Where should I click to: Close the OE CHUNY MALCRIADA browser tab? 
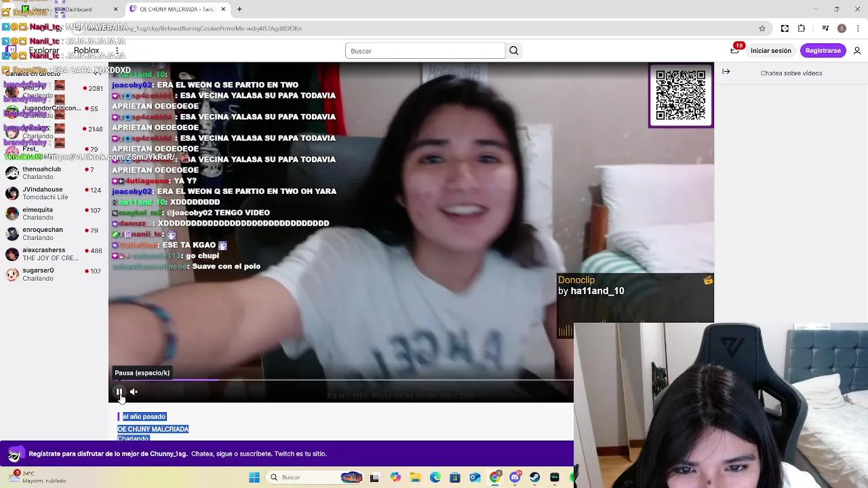click(x=223, y=9)
